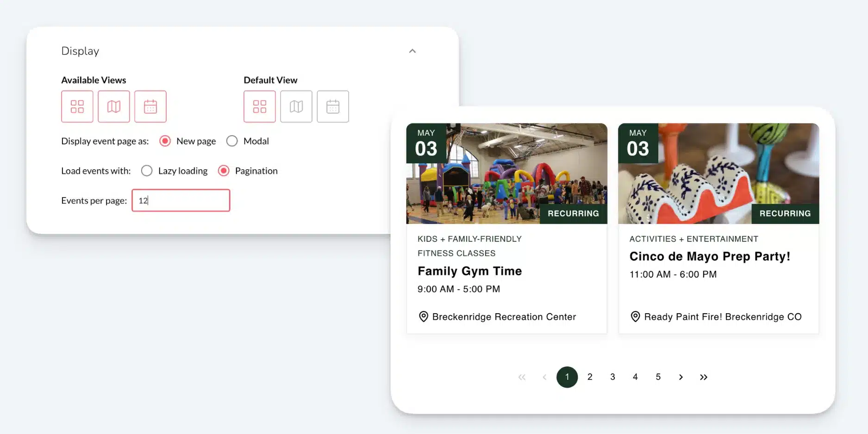Image resolution: width=868 pixels, height=434 pixels.
Task: Click location pin beside Ready Paint Fire!
Action: coord(635,316)
